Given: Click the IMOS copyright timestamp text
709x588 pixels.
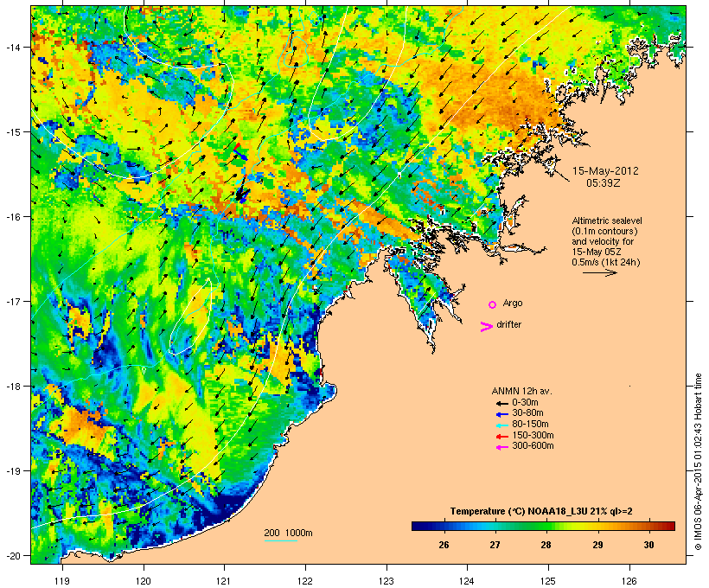Looking at the screenshot, I should tap(698, 462).
